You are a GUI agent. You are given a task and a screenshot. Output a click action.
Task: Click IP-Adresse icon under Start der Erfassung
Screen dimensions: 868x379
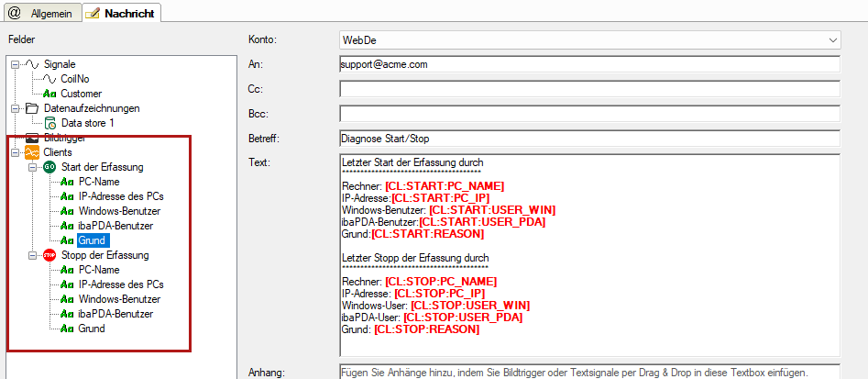point(68,196)
